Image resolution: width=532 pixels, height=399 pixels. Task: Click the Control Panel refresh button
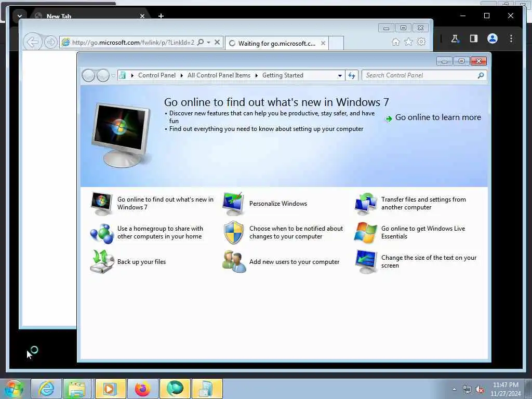point(352,76)
